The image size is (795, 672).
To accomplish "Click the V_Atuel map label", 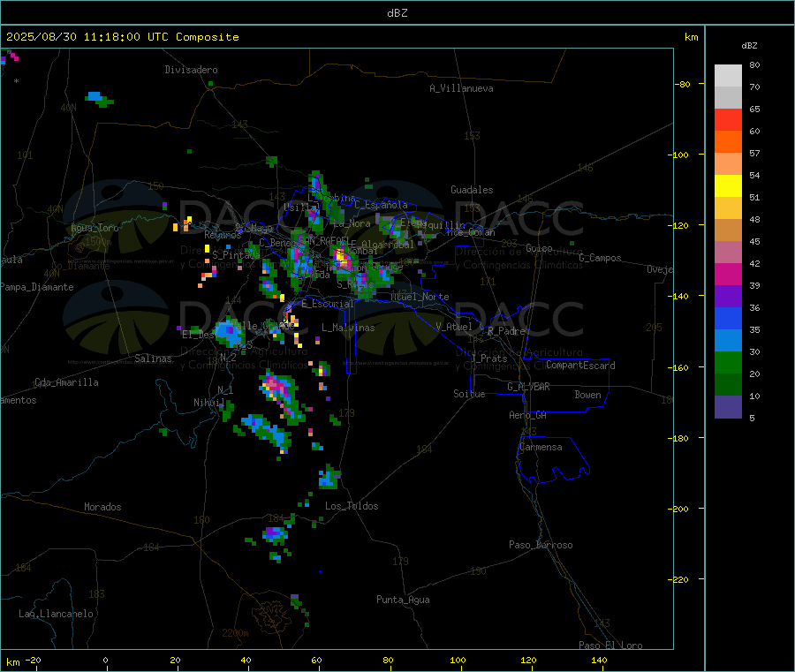I will click(x=454, y=327).
